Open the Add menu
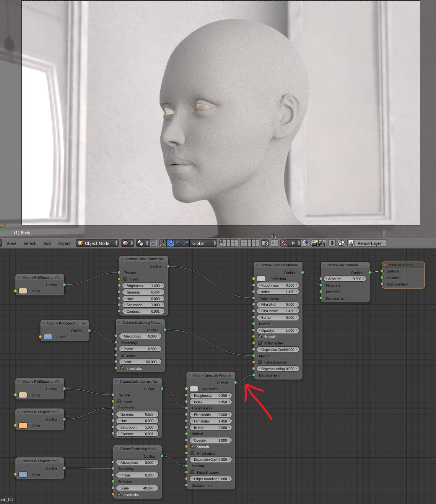Viewport: 436px width, 504px height. point(47,243)
